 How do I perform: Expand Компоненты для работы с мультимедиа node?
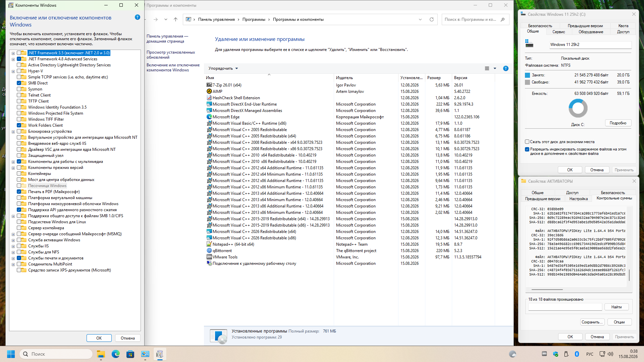click(13, 162)
